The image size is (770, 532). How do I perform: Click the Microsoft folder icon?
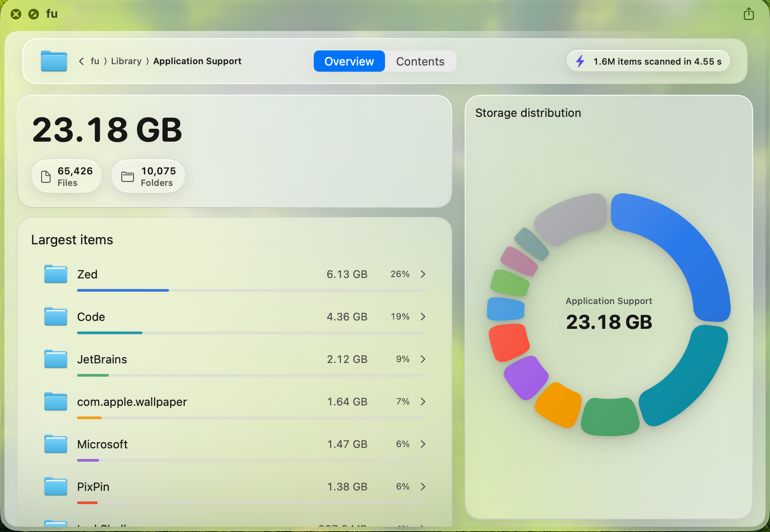(56, 444)
